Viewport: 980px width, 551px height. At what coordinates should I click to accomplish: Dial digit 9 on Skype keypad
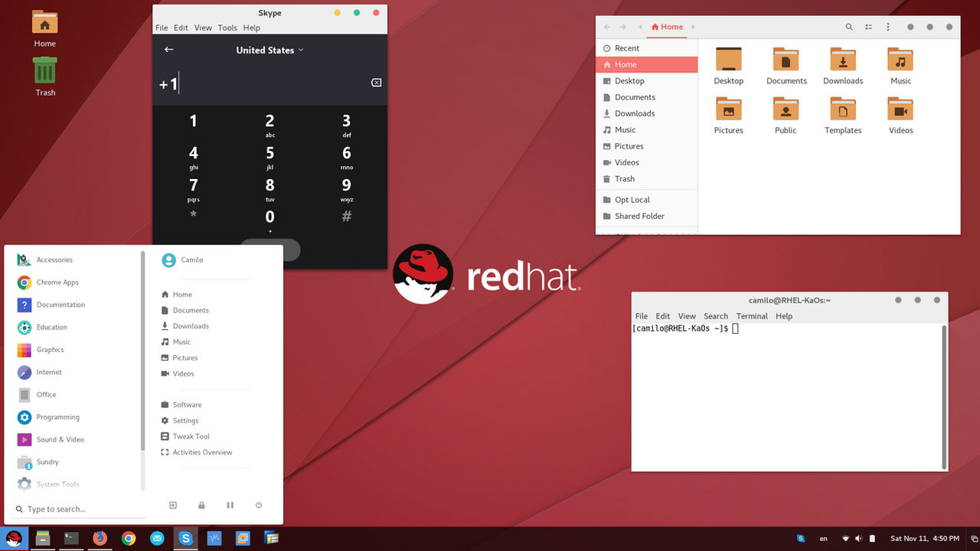pos(346,189)
